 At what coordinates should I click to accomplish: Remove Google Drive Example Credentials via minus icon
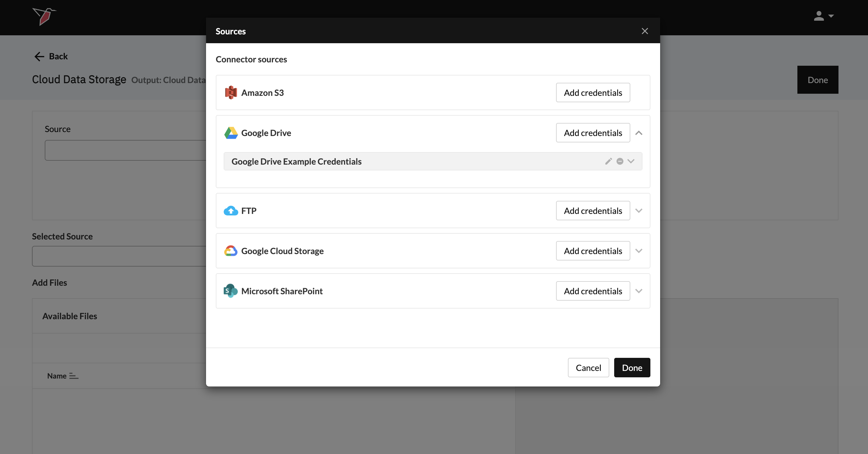[620, 161]
